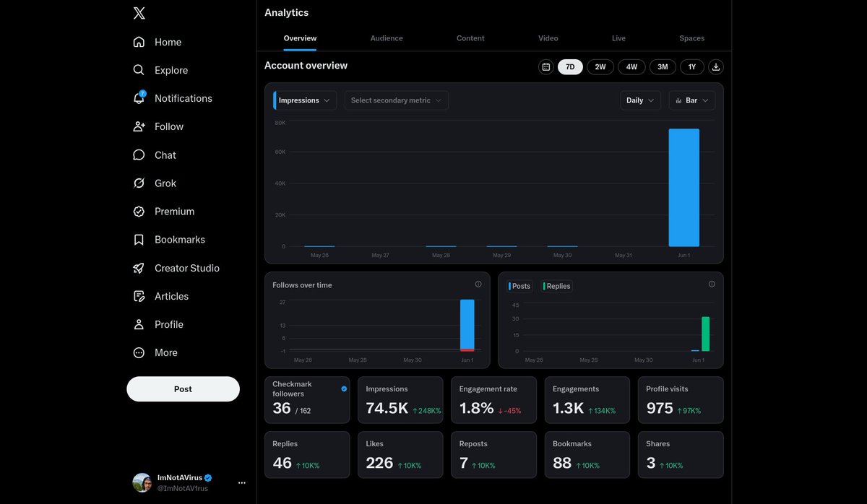
Task: Switch to the Audience tab
Action: click(387, 38)
